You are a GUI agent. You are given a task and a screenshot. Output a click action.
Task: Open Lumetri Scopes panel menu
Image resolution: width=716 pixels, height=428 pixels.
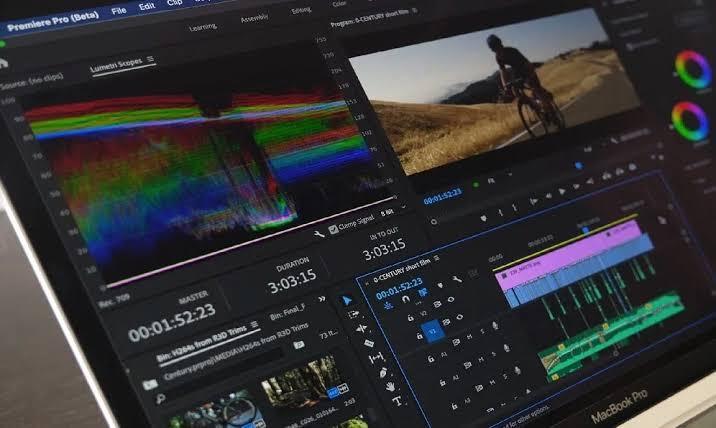pyautogui.click(x=150, y=59)
